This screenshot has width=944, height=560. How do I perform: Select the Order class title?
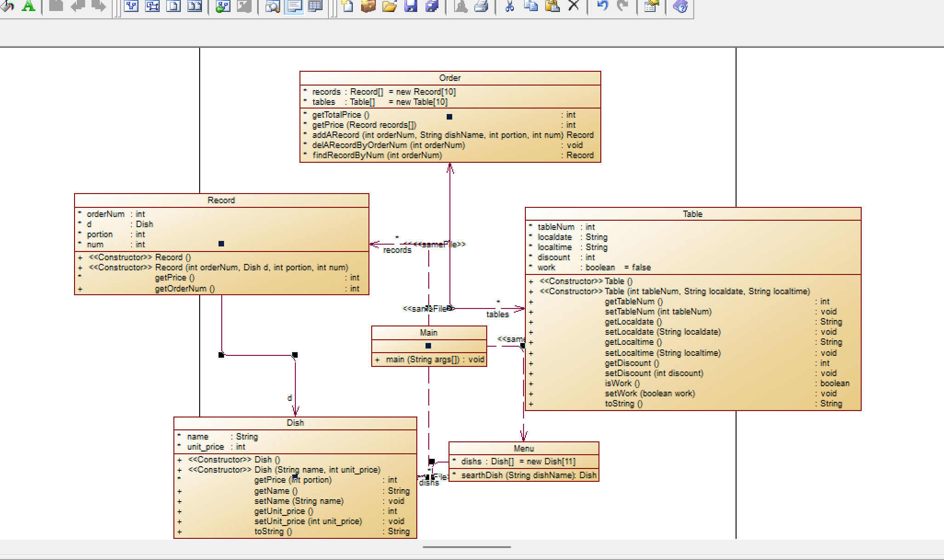coord(449,78)
